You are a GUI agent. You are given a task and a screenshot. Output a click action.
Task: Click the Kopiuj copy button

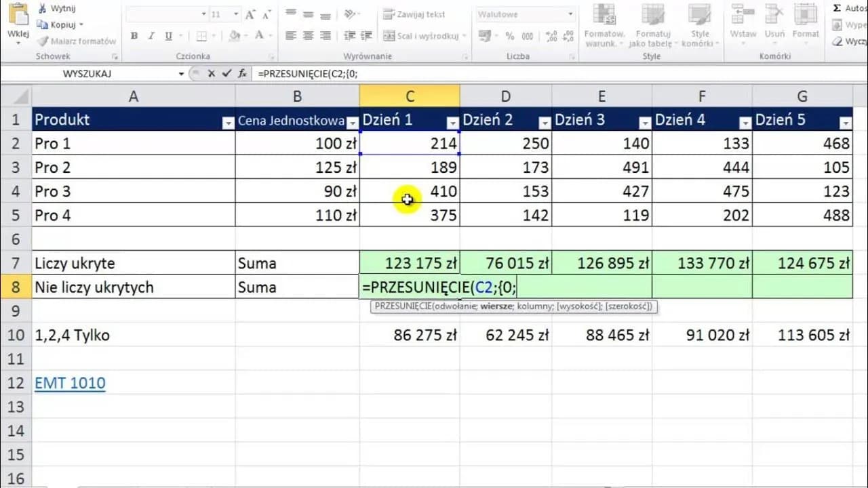63,24
